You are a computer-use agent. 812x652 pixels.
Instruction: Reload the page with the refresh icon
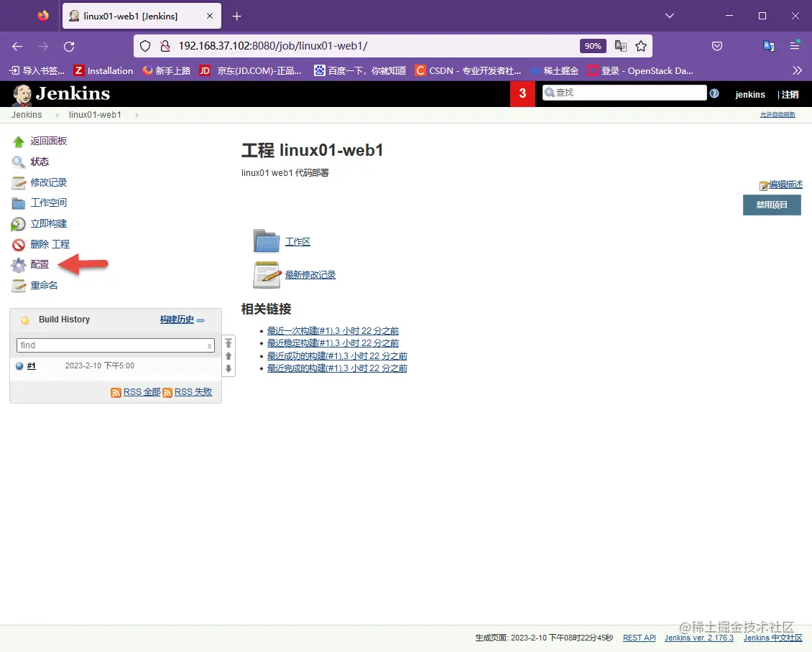(x=69, y=47)
